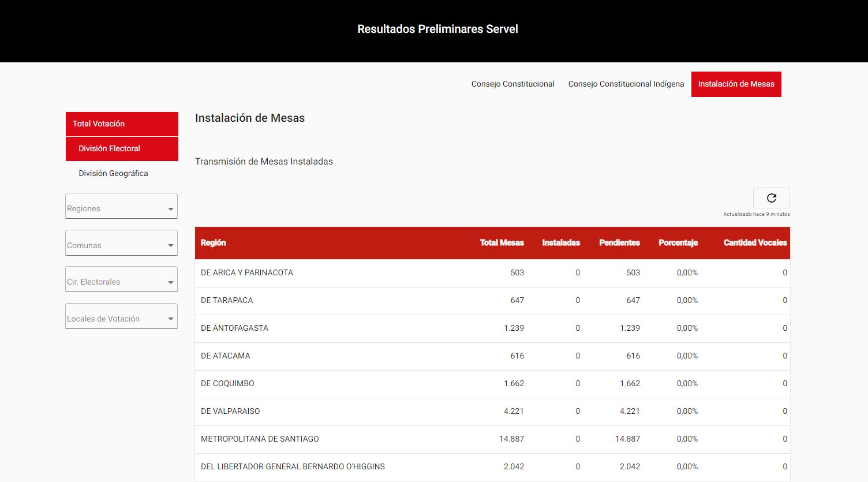Click the Resultados Preliminares Servel title
The width and height of the screenshot is (868, 482).
tap(437, 29)
